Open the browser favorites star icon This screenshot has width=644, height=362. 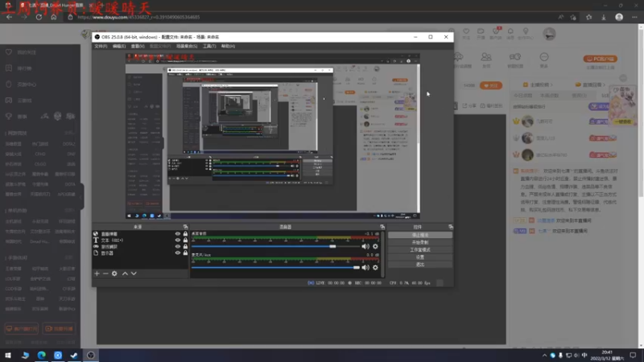pos(589,17)
